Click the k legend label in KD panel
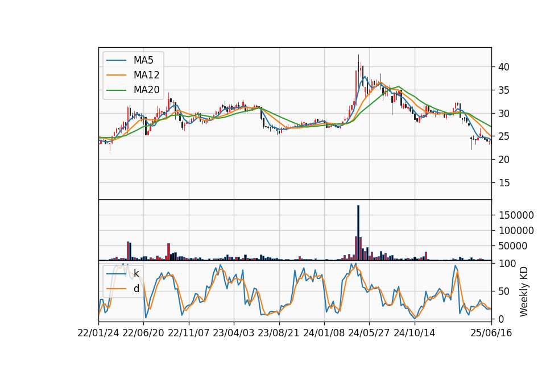Viewport: 546px width, 392px height. [136, 273]
